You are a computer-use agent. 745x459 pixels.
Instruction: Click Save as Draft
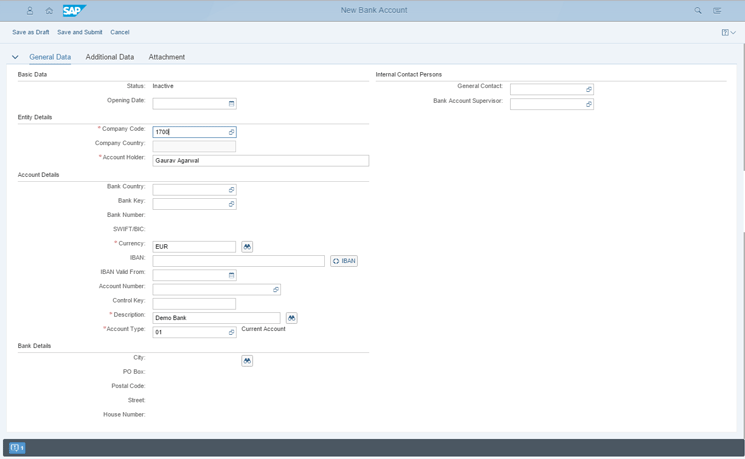click(30, 32)
